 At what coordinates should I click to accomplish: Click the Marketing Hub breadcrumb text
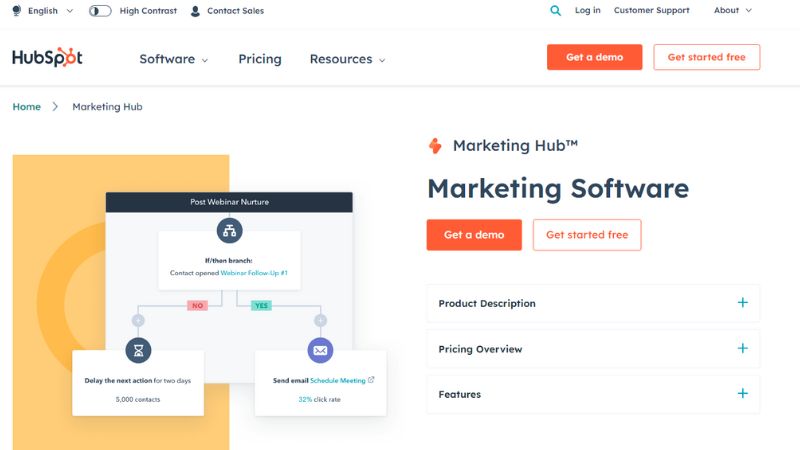click(107, 107)
